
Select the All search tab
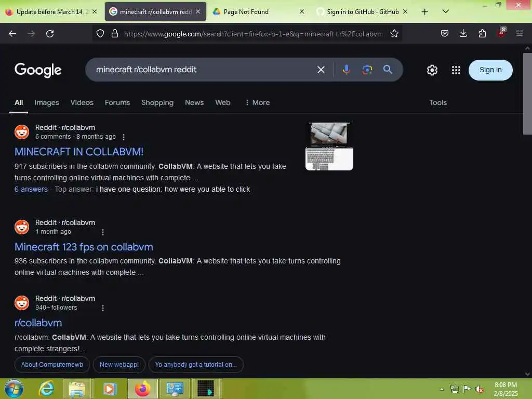[19, 102]
